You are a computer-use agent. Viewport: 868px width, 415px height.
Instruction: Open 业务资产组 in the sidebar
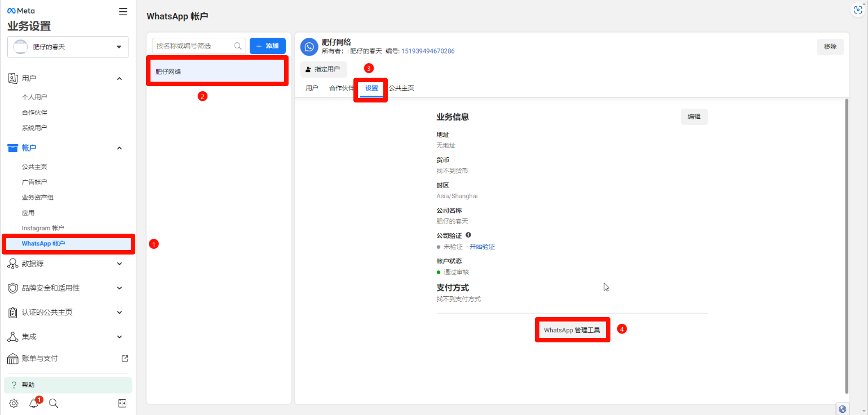(x=38, y=198)
